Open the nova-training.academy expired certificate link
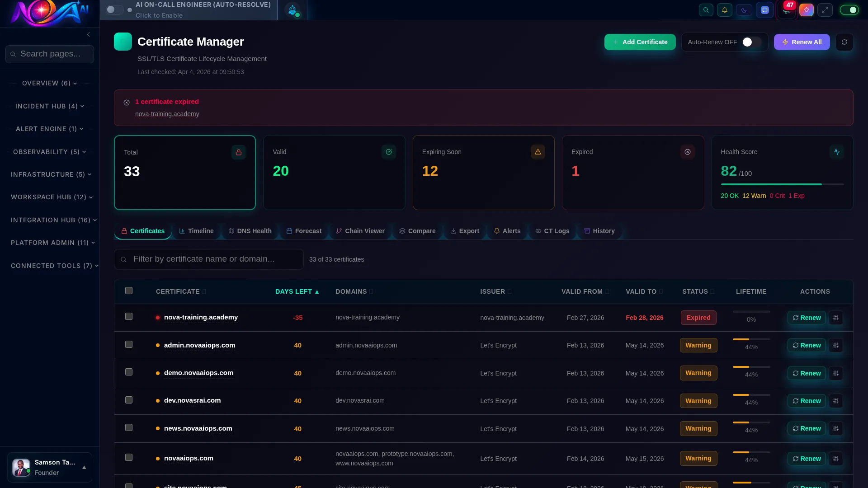Viewport: 868px width, 488px height. tap(167, 114)
